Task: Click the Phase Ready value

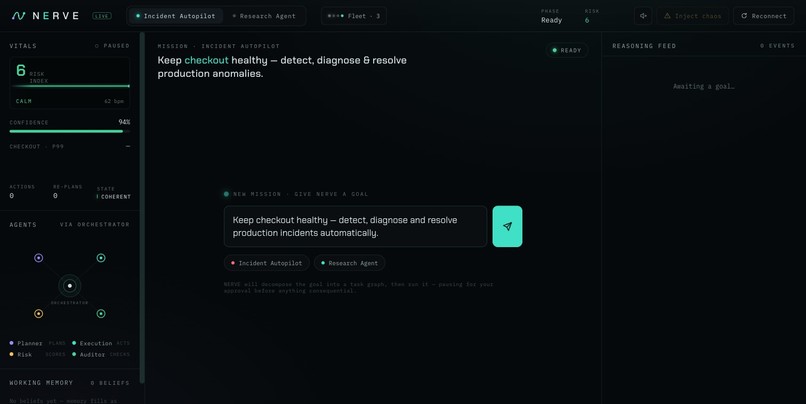Action: 551,20
